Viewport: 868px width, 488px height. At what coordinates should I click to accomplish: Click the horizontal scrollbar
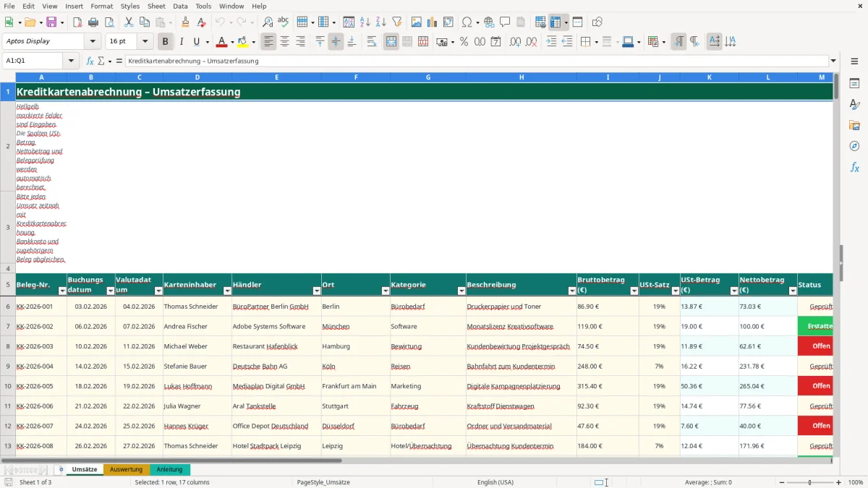(172, 460)
